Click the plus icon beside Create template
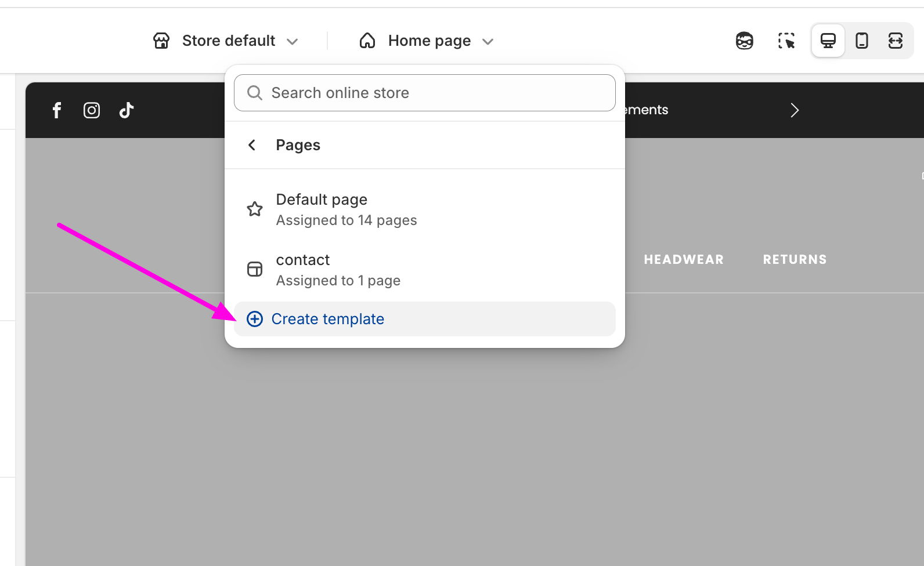This screenshot has width=924, height=566. [255, 319]
